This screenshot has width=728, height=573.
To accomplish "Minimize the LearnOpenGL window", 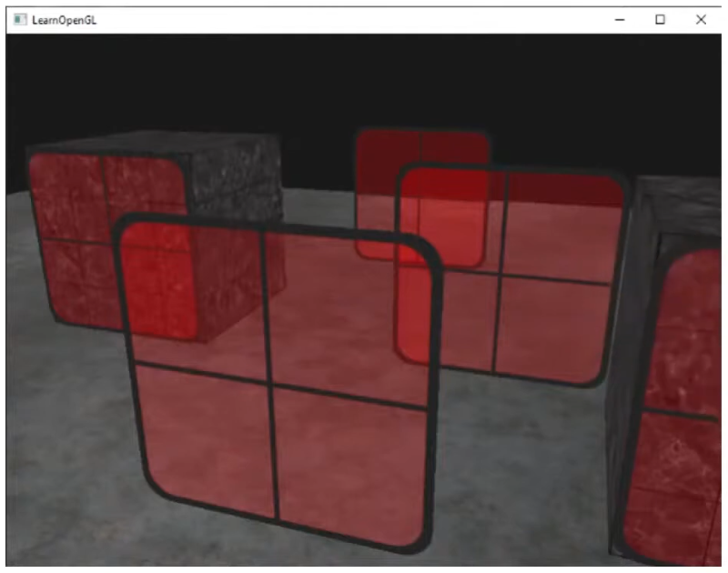I will [x=620, y=19].
